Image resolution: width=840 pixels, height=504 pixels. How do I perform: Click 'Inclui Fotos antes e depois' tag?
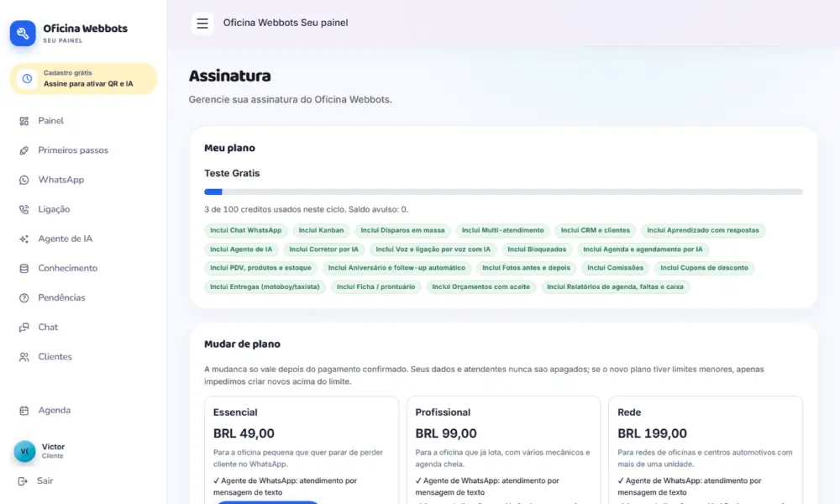click(526, 268)
